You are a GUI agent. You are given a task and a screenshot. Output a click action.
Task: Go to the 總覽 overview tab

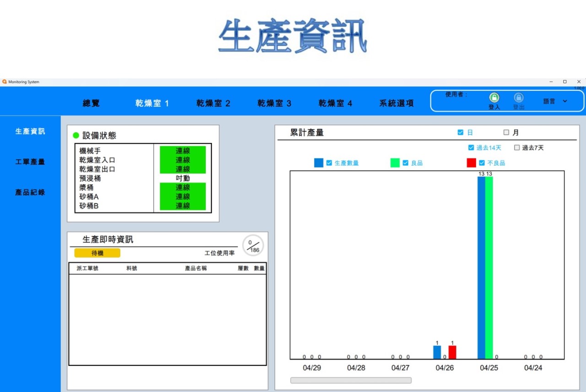click(x=91, y=103)
